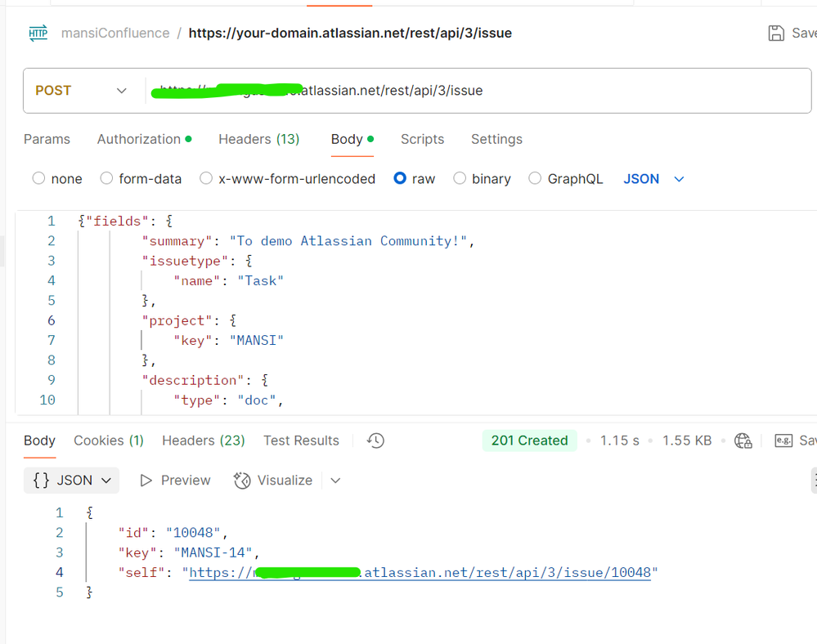The width and height of the screenshot is (817, 644).
Task: Click the "To demo Atlassian Community!" summary value
Action: [348, 241]
